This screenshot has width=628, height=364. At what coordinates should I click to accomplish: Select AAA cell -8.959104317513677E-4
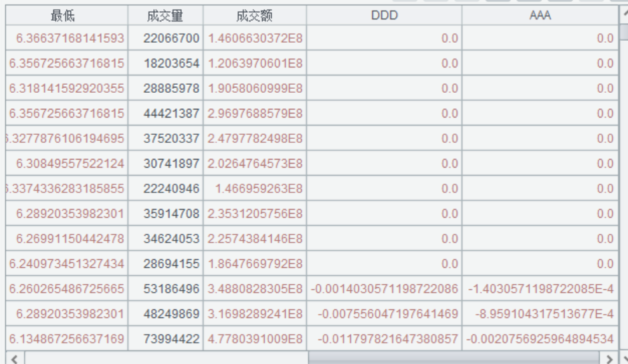click(540, 314)
